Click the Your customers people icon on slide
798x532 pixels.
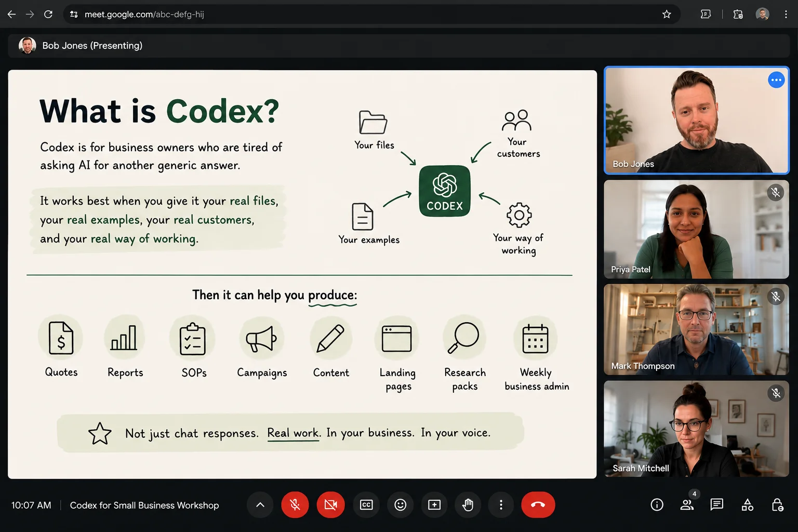517,121
